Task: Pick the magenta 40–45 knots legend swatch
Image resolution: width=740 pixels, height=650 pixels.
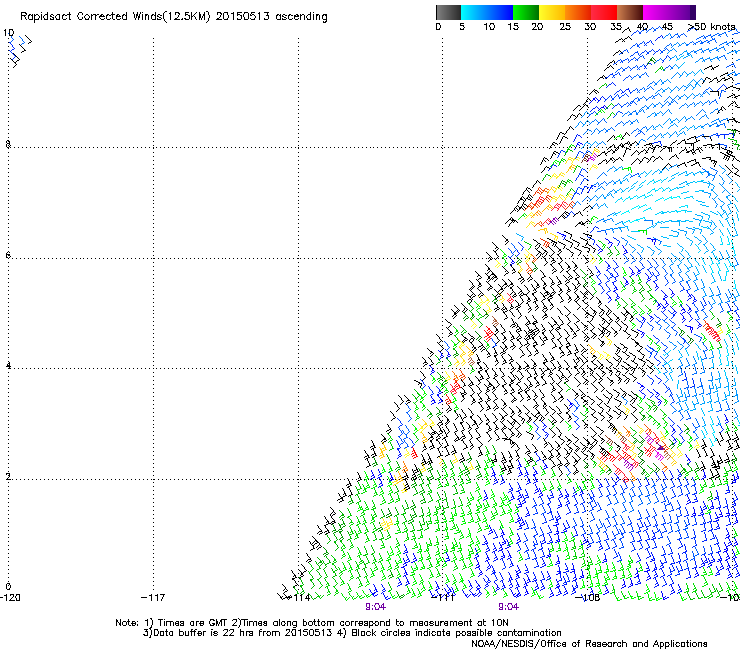Action: [656, 12]
